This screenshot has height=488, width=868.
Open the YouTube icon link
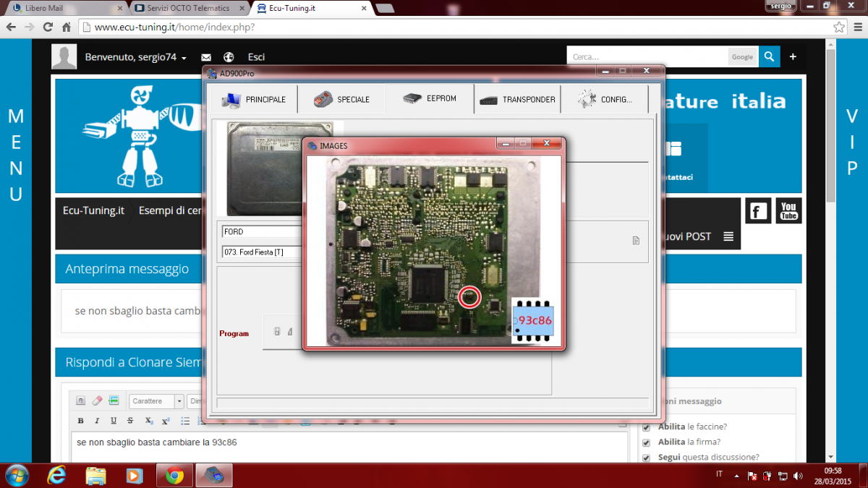point(788,211)
